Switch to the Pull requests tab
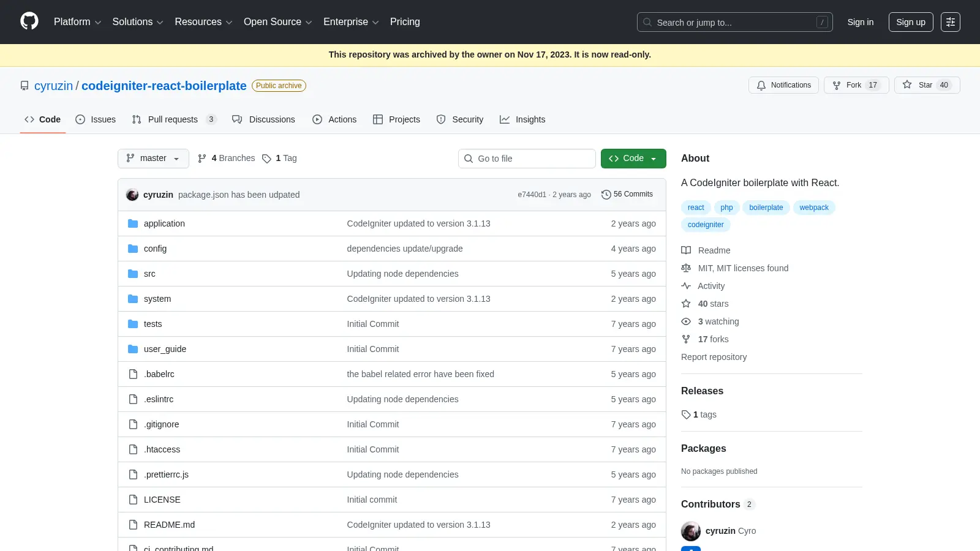 click(175, 119)
